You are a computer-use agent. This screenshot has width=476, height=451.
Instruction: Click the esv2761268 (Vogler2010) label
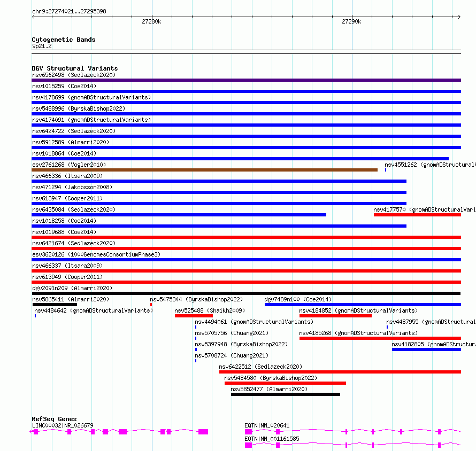(69, 165)
